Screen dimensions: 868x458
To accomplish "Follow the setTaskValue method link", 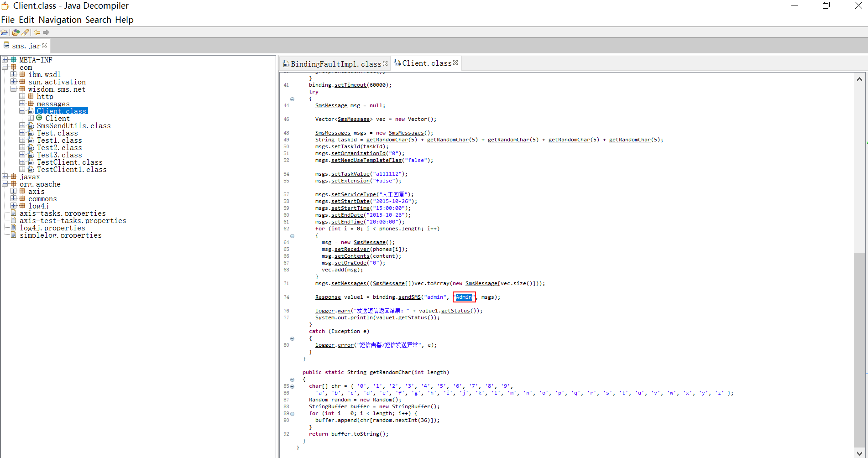I will pos(350,174).
